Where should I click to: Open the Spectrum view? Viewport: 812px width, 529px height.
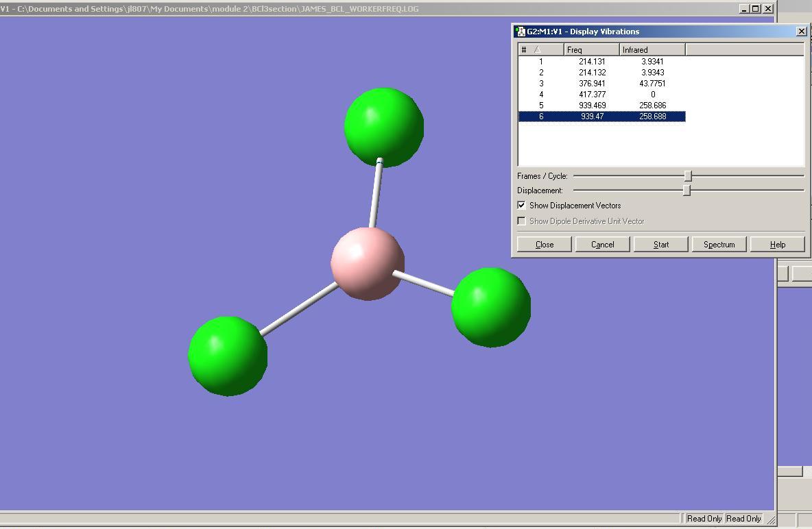tap(719, 245)
